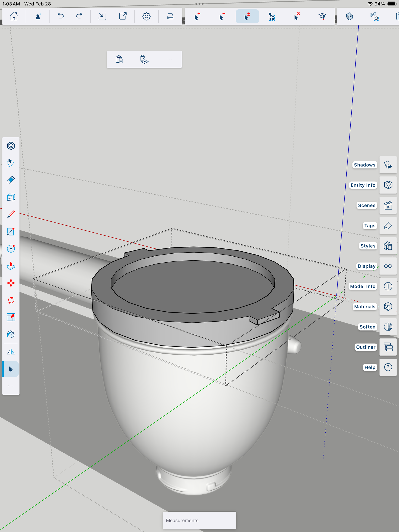Open the Materials panel
This screenshot has width=399, height=532.
tap(388, 307)
